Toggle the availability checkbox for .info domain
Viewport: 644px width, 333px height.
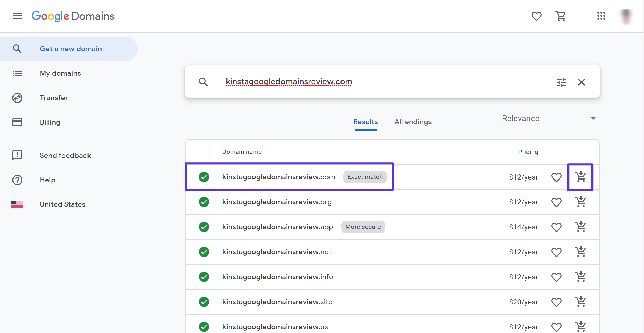click(x=204, y=276)
